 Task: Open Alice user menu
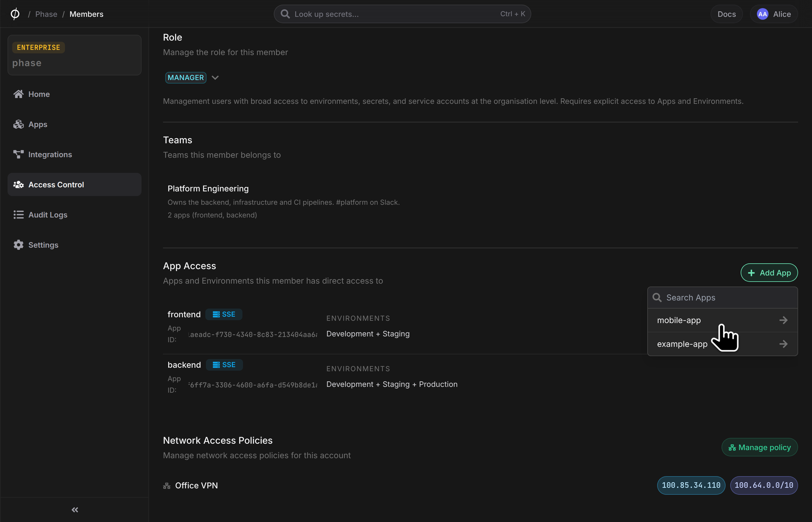click(x=774, y=14)
